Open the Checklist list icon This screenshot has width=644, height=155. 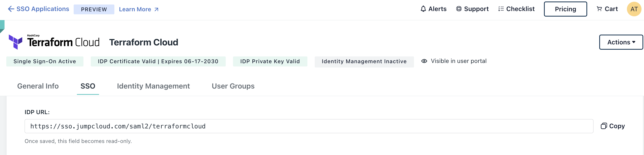pyautogui.click(x=501, y=9)
